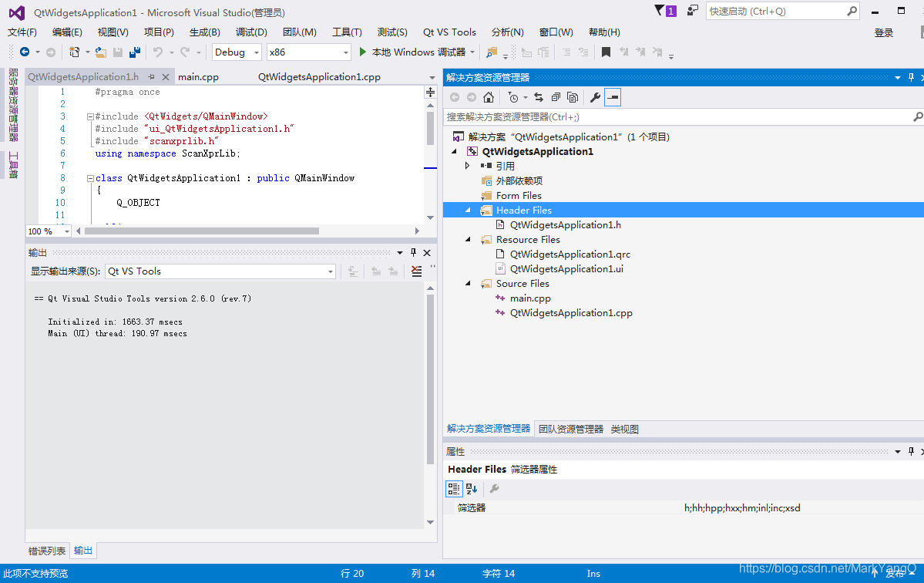This screenshot has height=583, width=924.
Task: Click Solution Explorer home icon
Action: coord(489,97)
